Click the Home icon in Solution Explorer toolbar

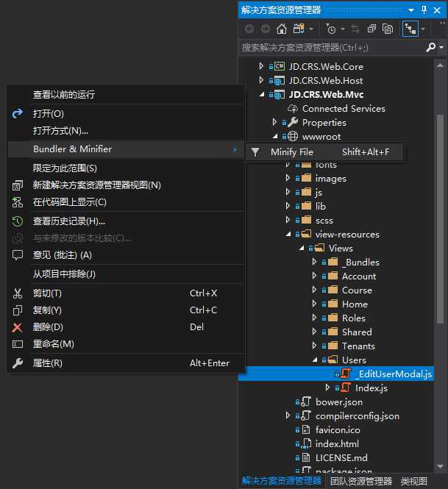click(x=282, y=29)
